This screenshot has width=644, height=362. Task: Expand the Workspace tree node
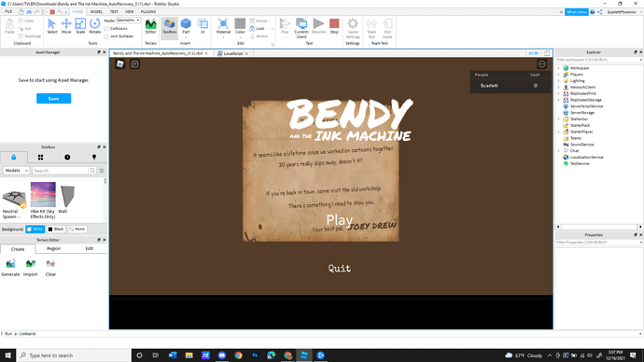coord(558,68)
